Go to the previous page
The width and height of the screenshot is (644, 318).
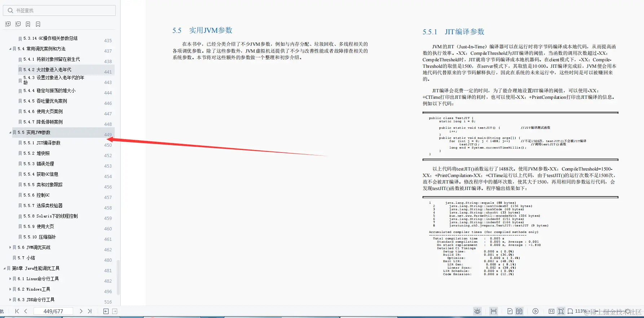click(26, 311)
